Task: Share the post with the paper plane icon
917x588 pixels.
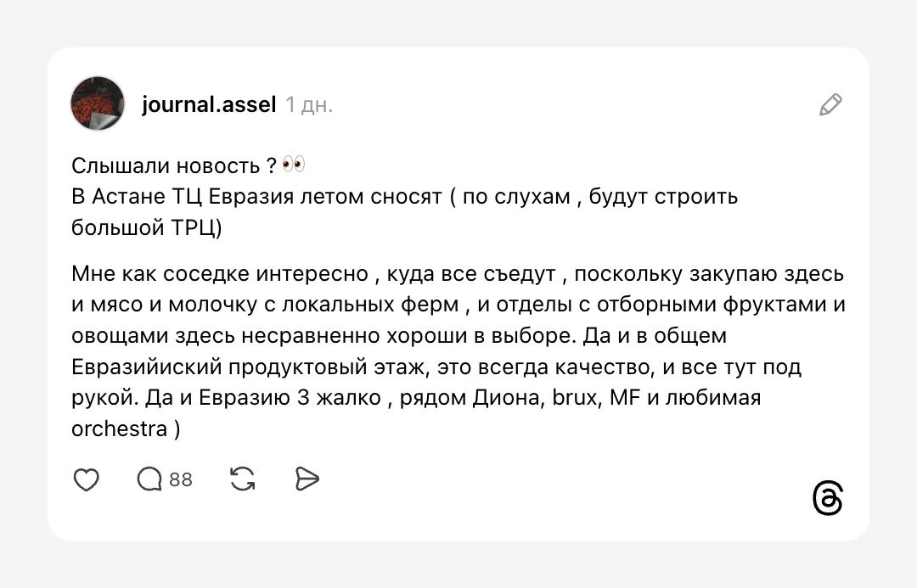Action: pyautogui.click(x=307, y=480)
